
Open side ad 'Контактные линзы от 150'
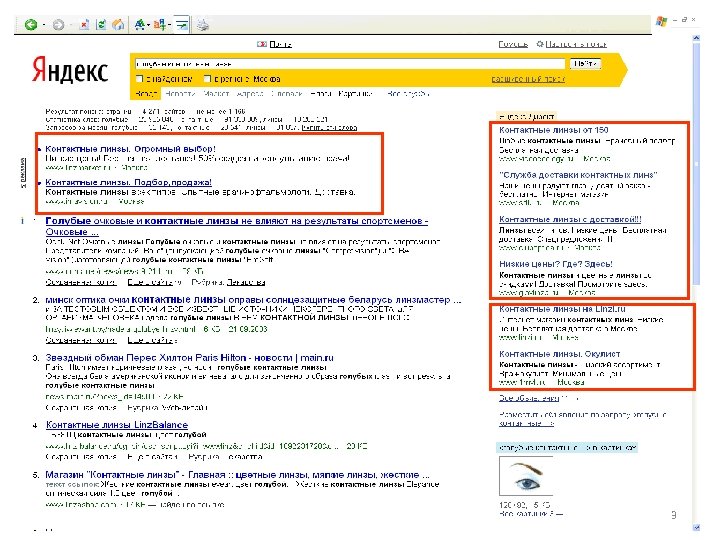(x=554, y=130)
